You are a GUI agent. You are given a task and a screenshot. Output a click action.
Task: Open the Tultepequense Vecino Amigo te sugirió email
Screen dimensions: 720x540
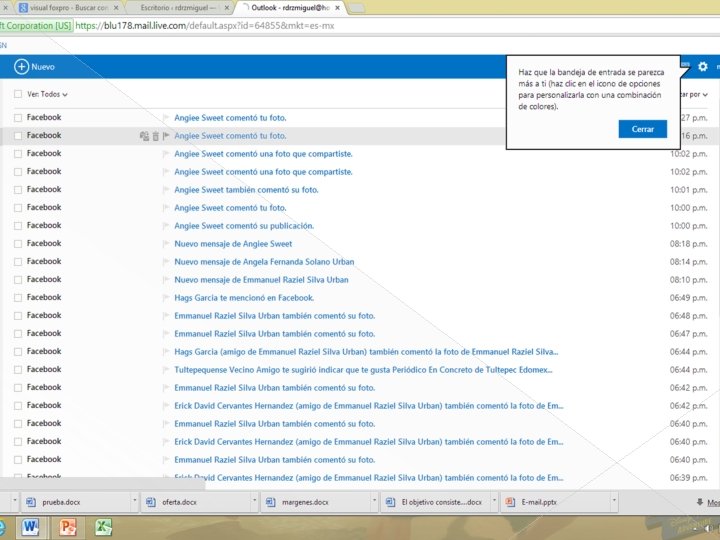pos(363,370)
